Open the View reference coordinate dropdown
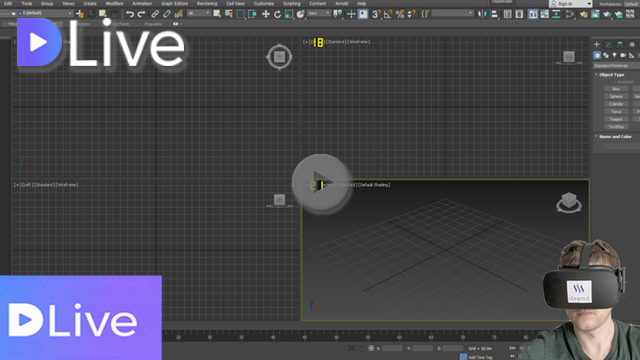The width and height of the screenshot is (640, 360). point(319,13)
